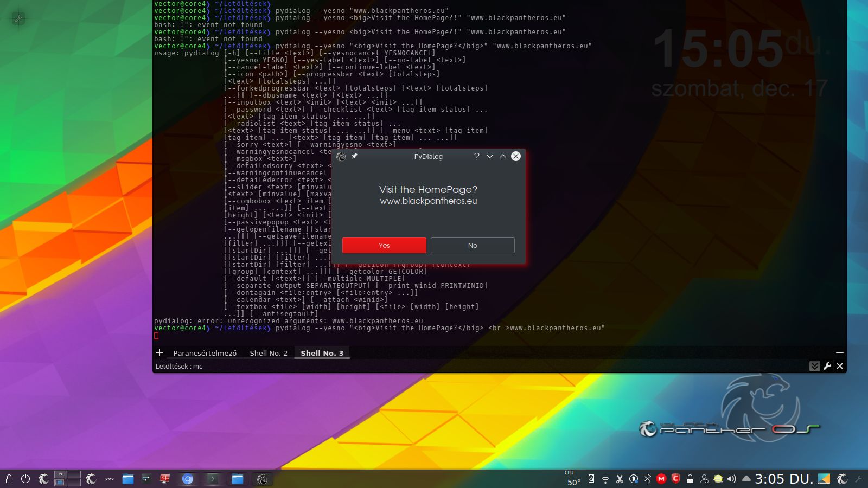The height and width of the screenshot is (488, 868).
Task: Open the Klipper clipboard scissors tray icon
Action: pos(620,479)
